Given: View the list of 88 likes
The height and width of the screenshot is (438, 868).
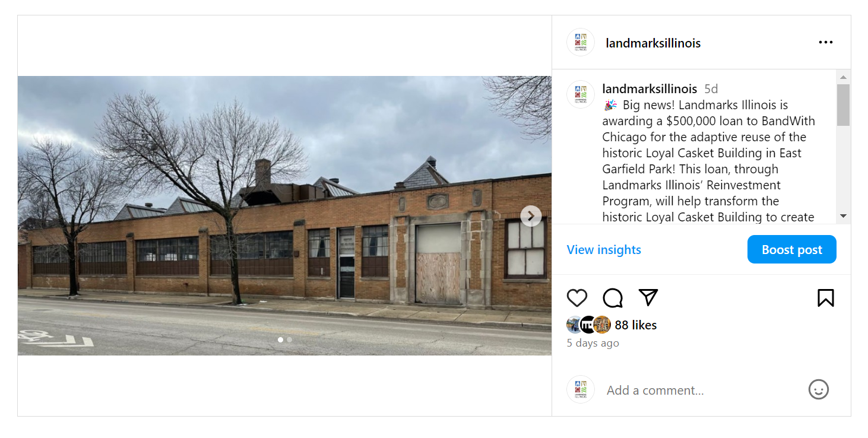Looking at the screenshot, I should [635, 325].
